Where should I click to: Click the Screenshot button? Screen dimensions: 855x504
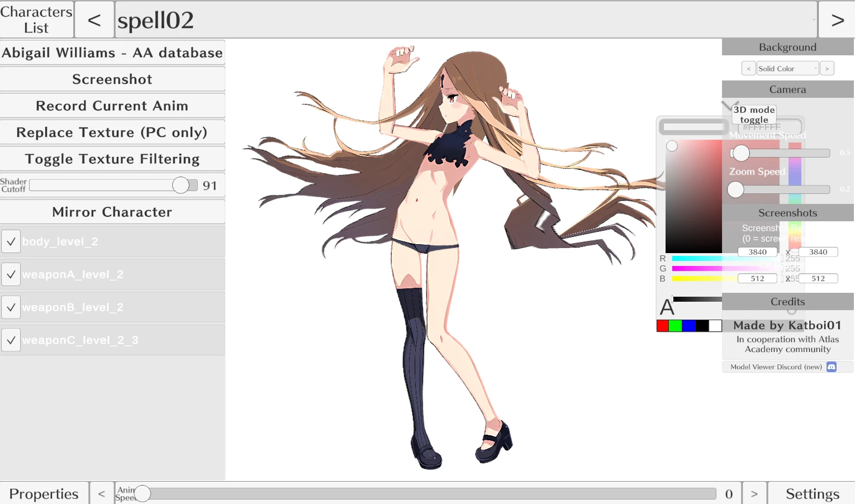pyautogui.click(x=112, y=79)
